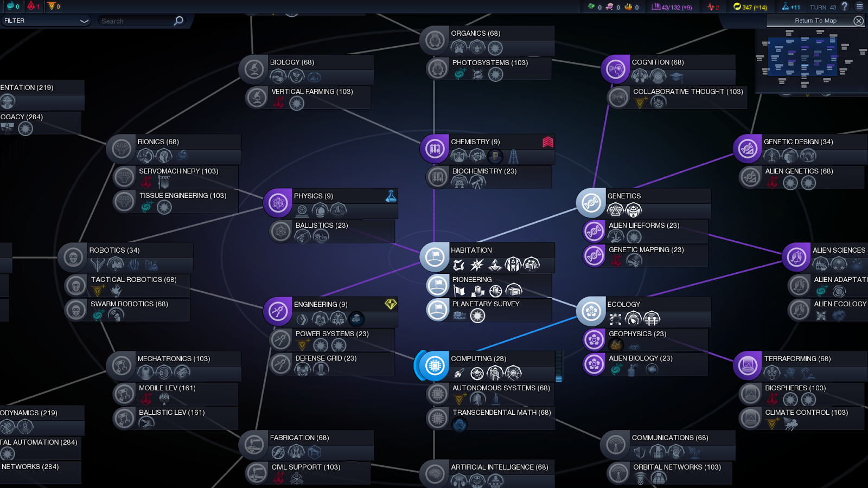Viewport: 868px width, 488px height.
Task: Click the "MOBILE LEV (161)" label
Action: 167,388
